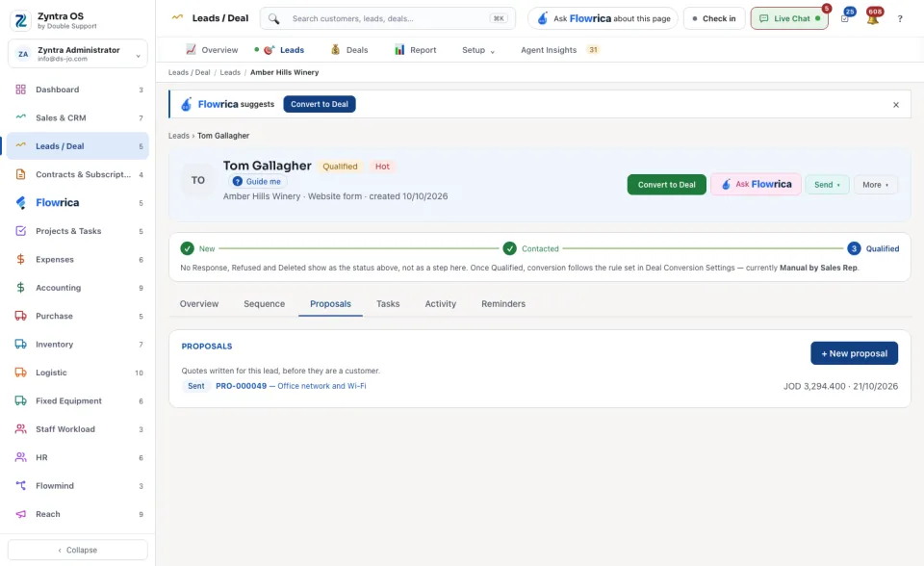Screen dimensions: 924x566
Task: Switch to the Activity tab
Action: 441,303
